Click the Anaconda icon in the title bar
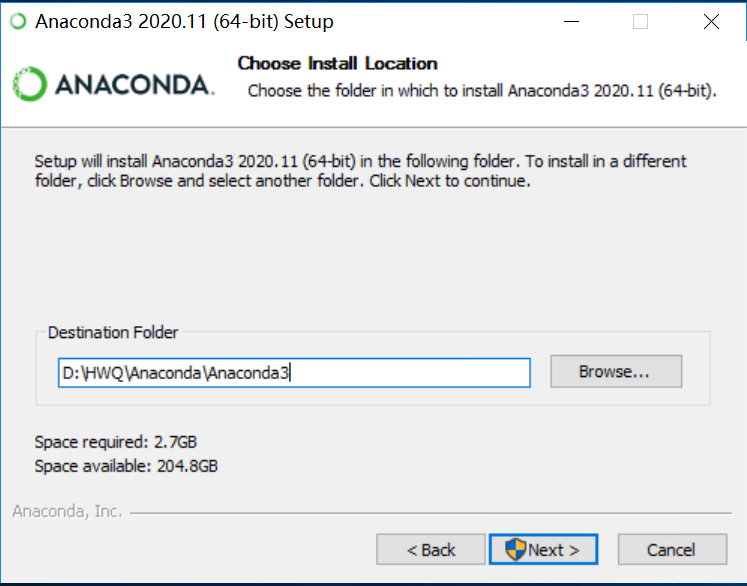This screenshot has width=747, height=586. [x=18, y=21]
